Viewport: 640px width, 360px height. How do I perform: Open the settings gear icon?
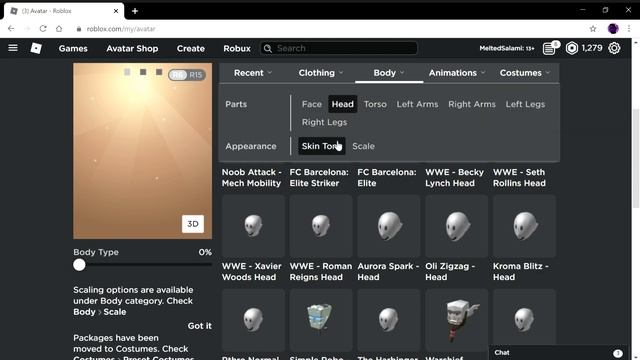click(x=614, y=48)
